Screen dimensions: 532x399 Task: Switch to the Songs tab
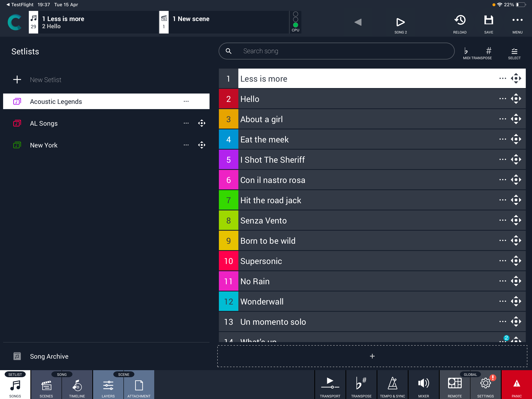pyautogui.click(x=15, y=385)
